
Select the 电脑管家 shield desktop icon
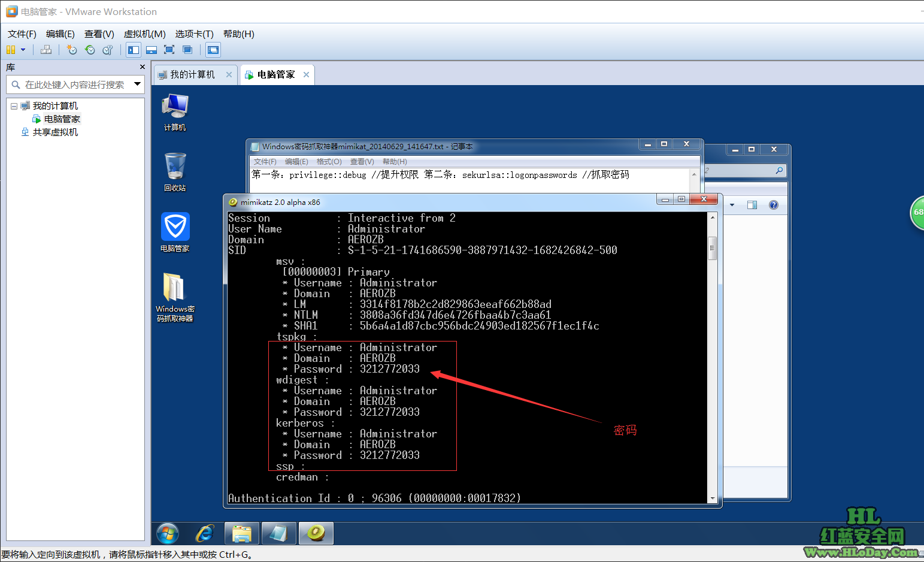click(175, 232)
